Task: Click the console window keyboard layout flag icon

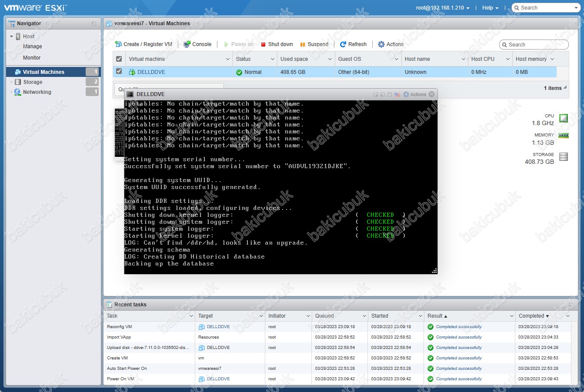Action: 397,94
